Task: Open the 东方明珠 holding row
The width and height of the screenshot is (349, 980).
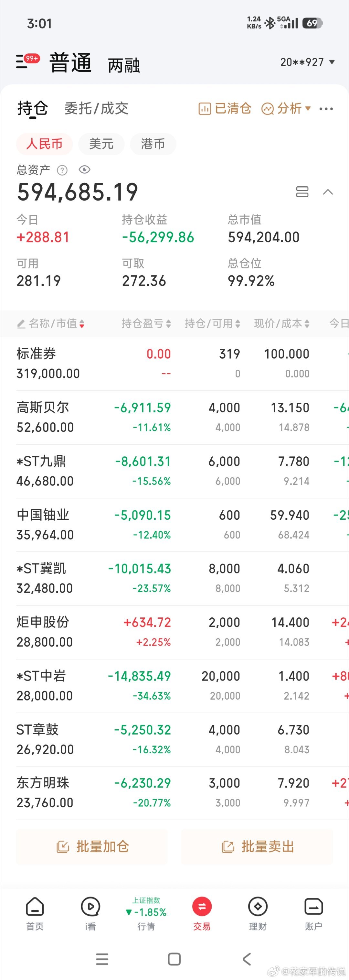Action: (x=174, y=793)
